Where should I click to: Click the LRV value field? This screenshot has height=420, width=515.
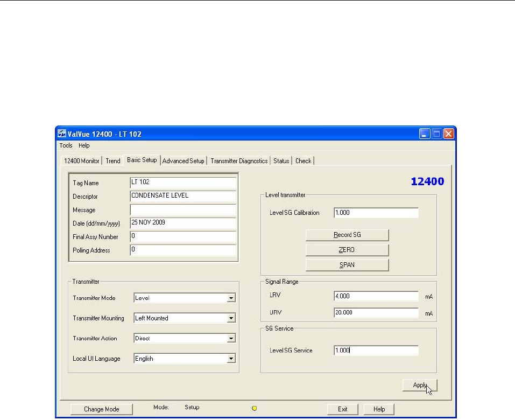(x=376, y=296)
